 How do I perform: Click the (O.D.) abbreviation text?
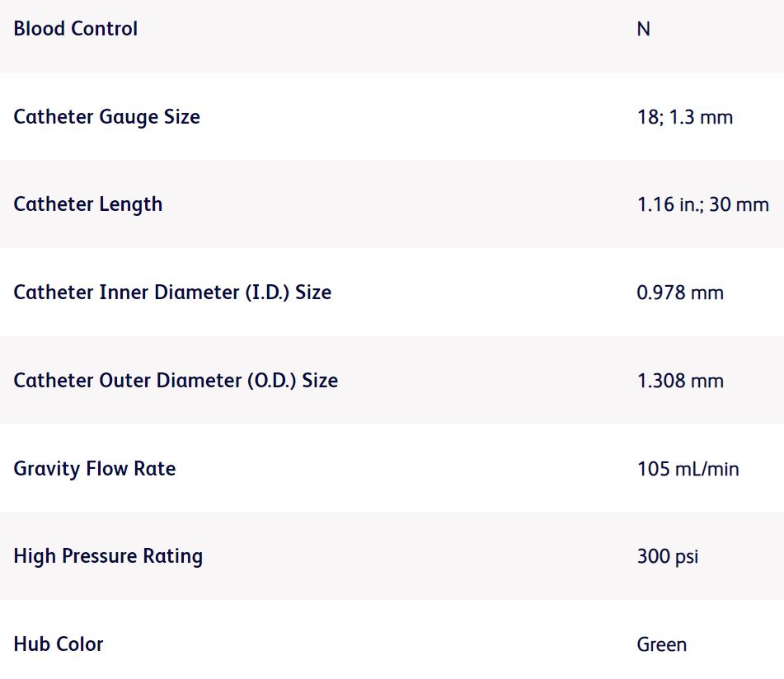(x=272, y=381)
